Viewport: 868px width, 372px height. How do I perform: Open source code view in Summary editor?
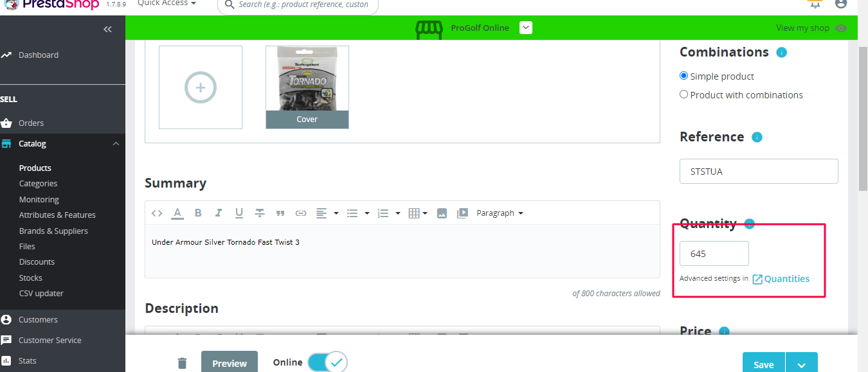coord(157,213)
